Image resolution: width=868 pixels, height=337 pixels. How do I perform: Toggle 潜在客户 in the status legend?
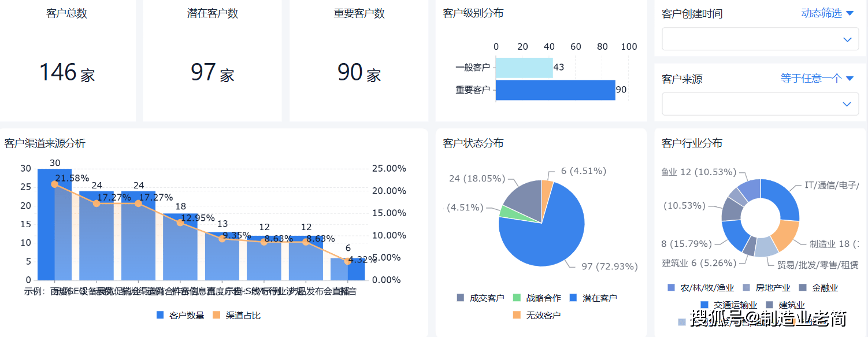pos(593,298)
